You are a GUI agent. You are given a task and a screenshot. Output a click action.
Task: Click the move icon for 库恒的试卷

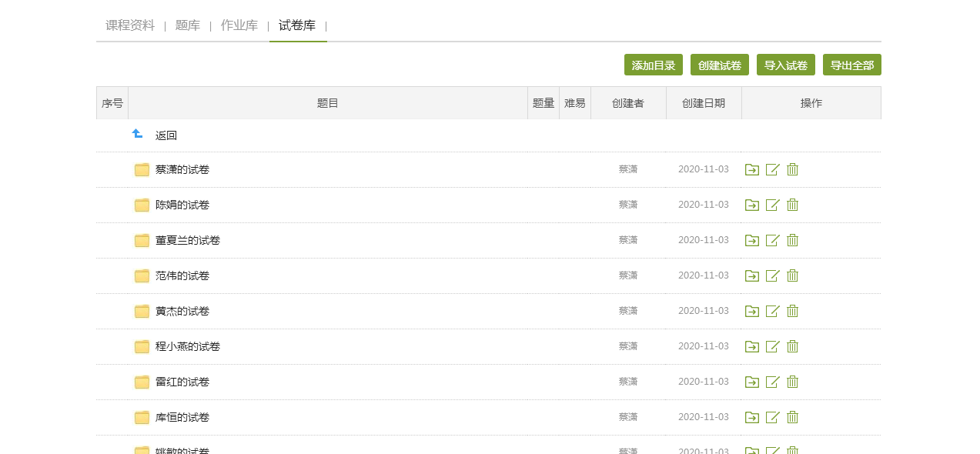click(x=751, y=417)
